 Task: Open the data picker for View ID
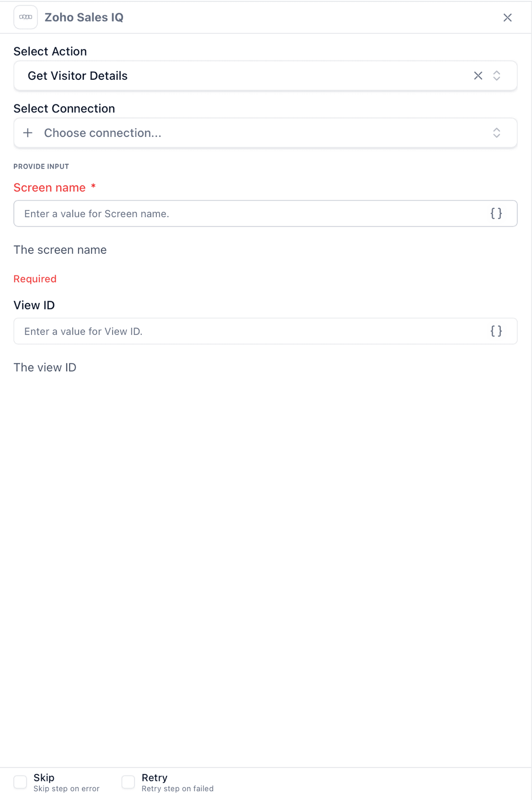coord(497,331)
